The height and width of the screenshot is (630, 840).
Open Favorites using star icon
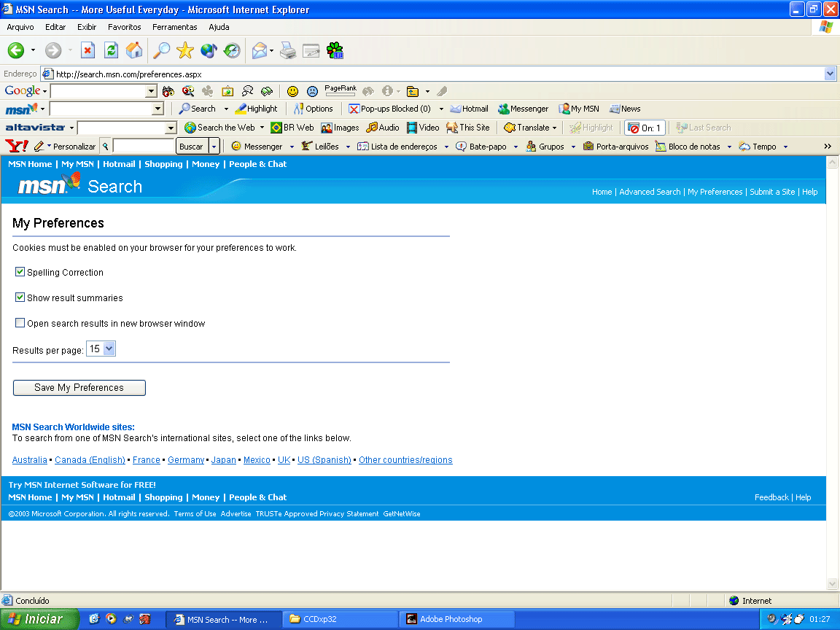pyautogui.click(x=185, y=50)
